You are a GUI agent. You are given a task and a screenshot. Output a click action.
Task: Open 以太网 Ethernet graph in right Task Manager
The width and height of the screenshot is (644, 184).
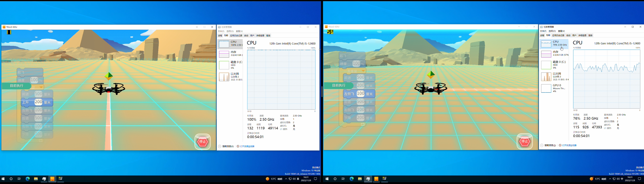tap(554, 77)
